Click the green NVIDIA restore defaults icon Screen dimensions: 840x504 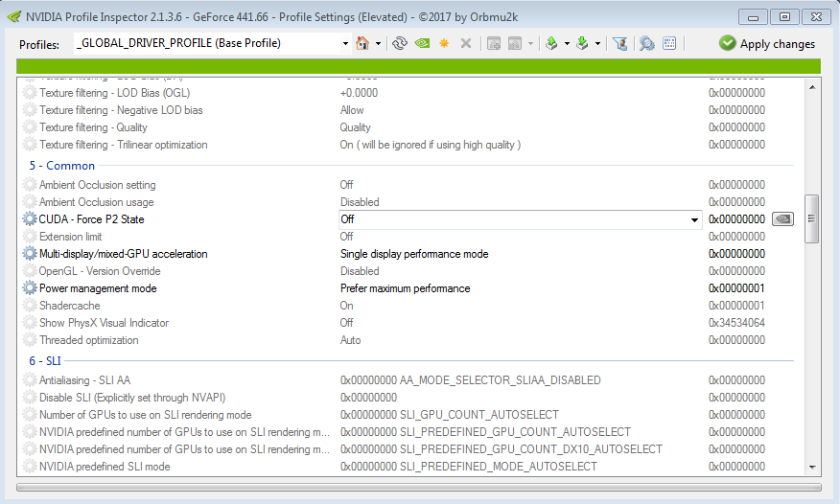[422, 43]
